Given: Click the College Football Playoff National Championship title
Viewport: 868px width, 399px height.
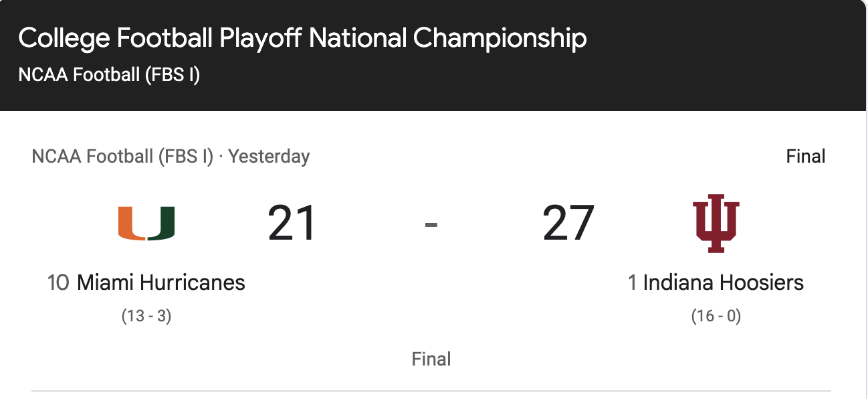Looking at the screenshot, I should pyautogui.click(x=302, y=39).
